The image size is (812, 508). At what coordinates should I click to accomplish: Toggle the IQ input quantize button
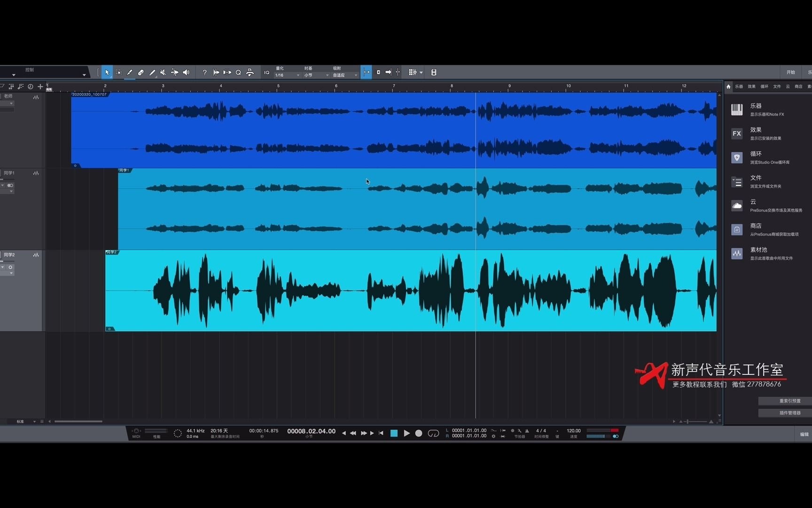[x=266, y=72]
